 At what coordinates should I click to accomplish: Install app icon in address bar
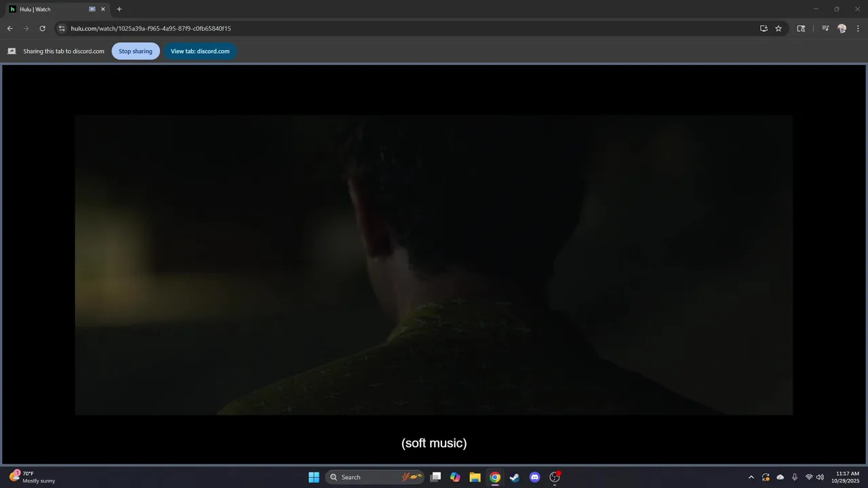click(x=764, y=28)
